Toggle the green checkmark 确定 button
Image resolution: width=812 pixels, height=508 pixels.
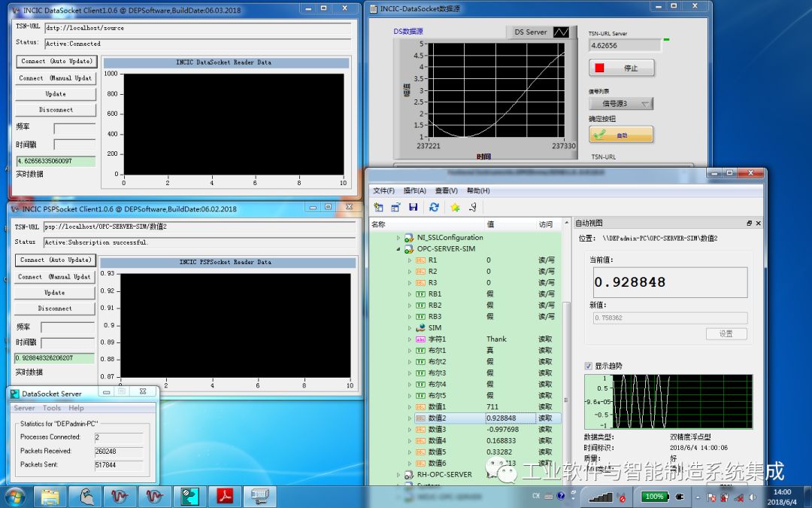point(620,135)
